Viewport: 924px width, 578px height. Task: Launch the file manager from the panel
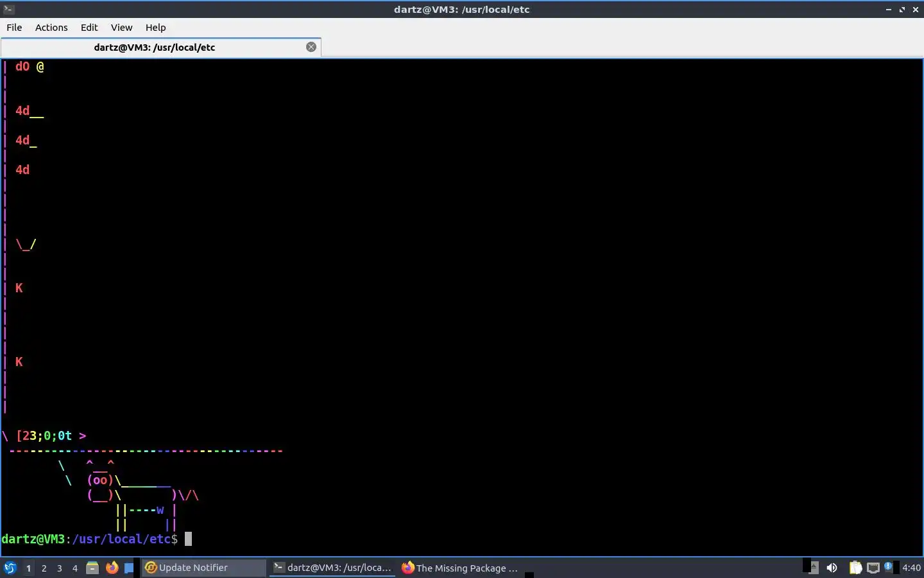pyautogui.click(x=92, y=568)
